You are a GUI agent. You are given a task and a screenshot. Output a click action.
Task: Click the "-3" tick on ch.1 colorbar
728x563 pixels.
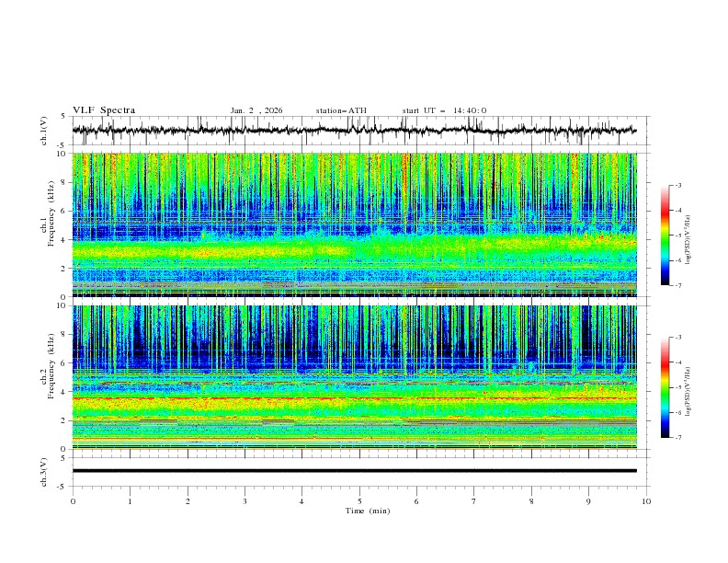point(678,185)
